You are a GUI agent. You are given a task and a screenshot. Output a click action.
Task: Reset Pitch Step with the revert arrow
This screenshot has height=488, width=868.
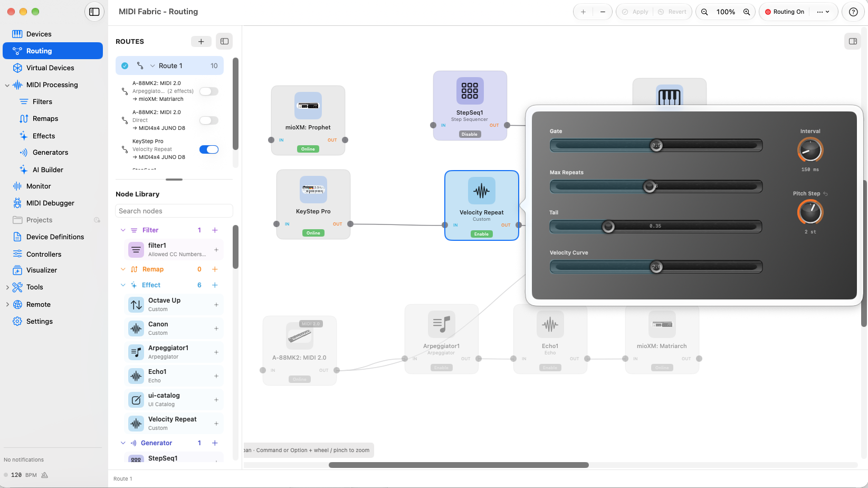point(826,194)
